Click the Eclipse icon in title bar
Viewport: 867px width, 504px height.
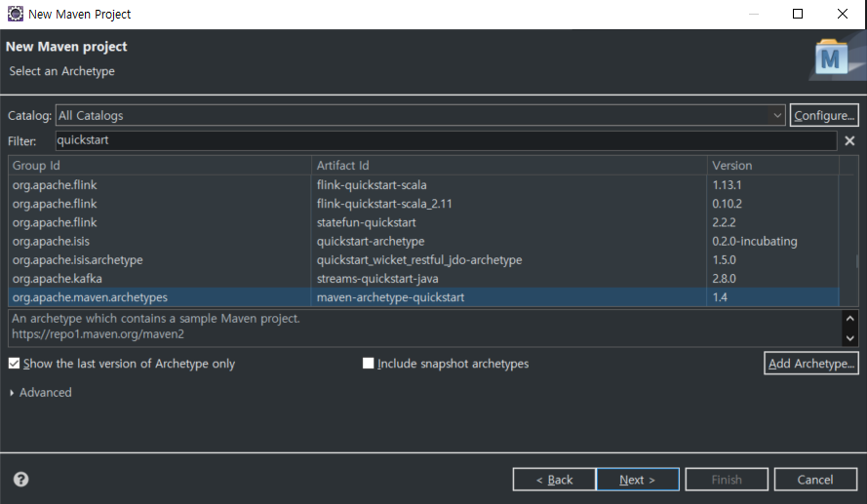(x=15, y=14)
